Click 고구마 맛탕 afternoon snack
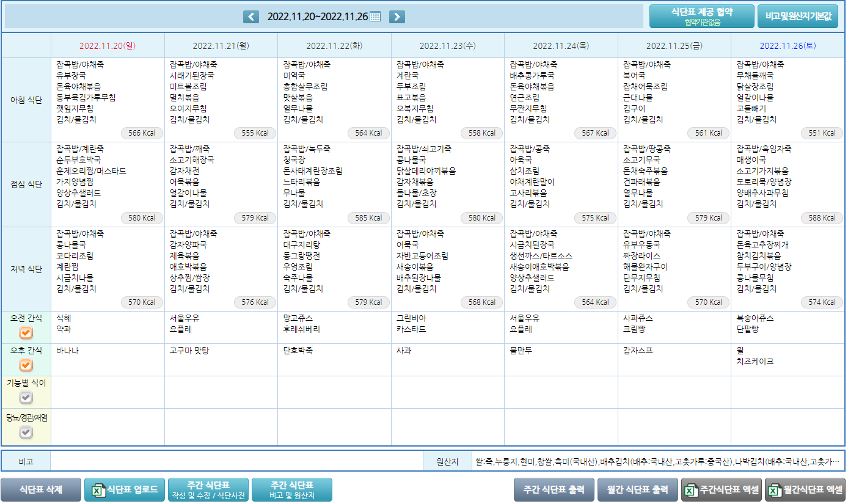This screenshot has width=848, height=504. click(189, 351)
